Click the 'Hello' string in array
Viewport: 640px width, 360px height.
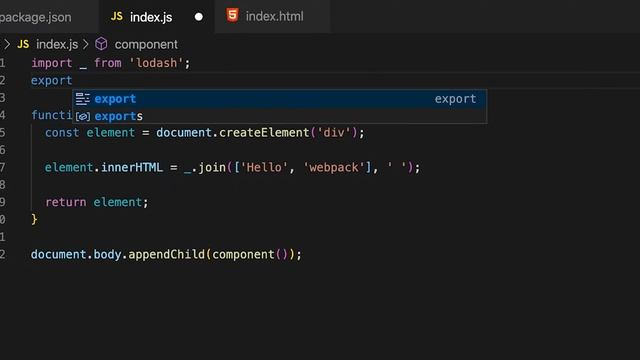(264, 167)
